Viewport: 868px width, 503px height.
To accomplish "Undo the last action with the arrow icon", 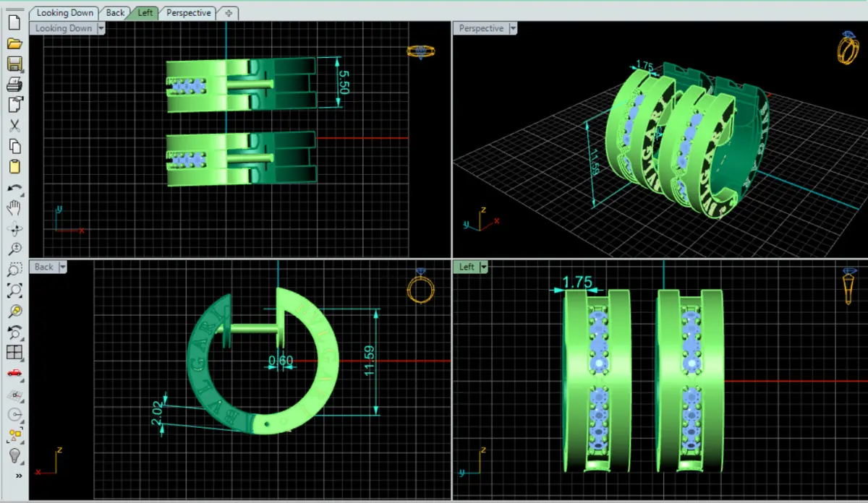I will 14,188.
